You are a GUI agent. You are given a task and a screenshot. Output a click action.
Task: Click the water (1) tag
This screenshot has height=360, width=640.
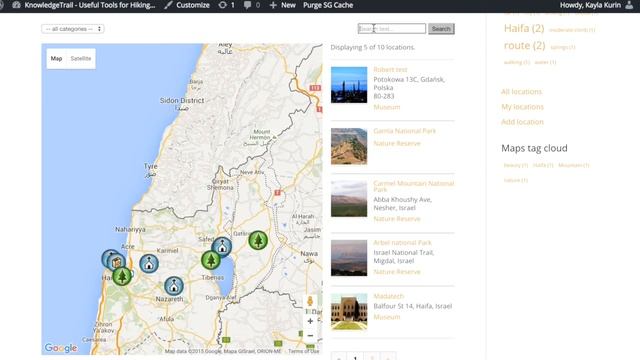click(545, 62)
